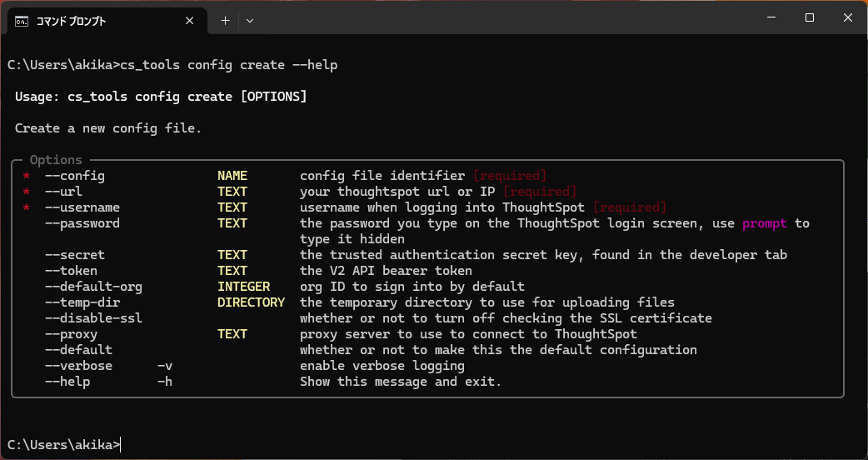This screenshot has width=868, height=460.
Task: Click the bottom C:\Users\akika> prompt line
Action: [63, 445]
